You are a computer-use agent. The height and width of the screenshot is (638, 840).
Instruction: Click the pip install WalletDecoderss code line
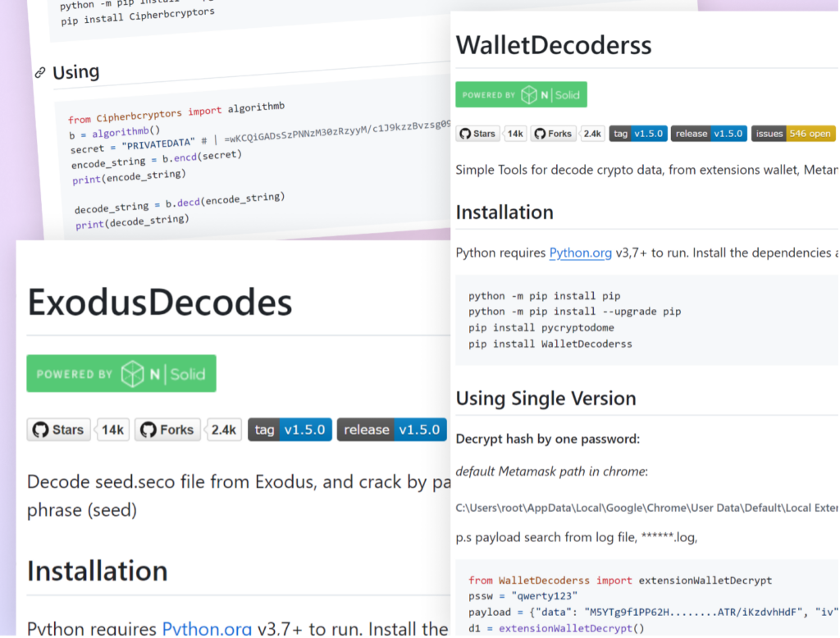pyautogui.click(x=550, y=344)
